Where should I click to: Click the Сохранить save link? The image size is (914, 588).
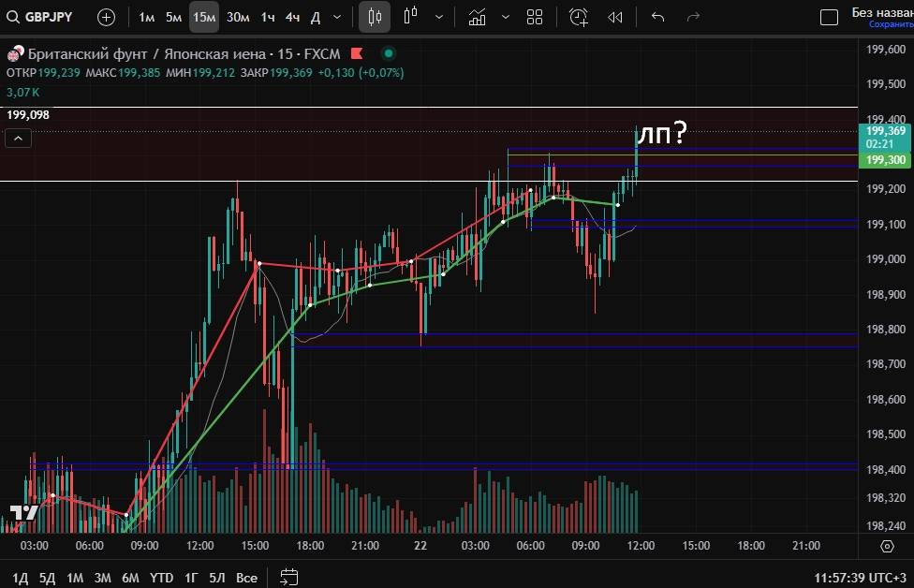pyautogui.click(x=884, y=24)
